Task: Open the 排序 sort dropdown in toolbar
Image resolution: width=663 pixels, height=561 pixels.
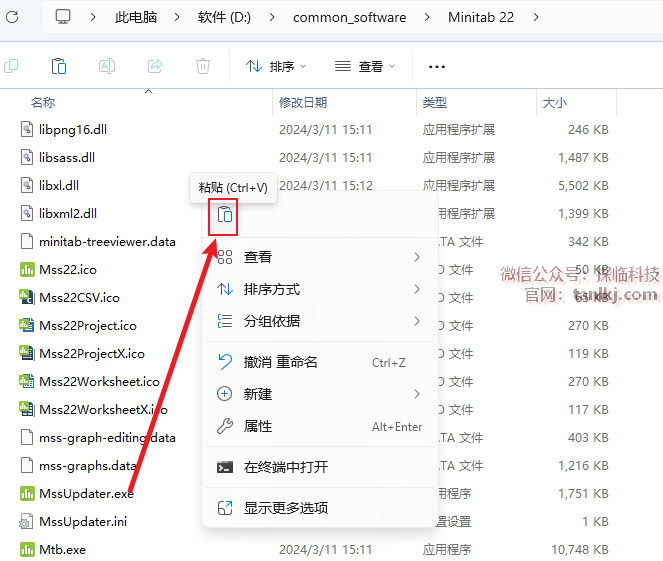Action: [276, 66]
